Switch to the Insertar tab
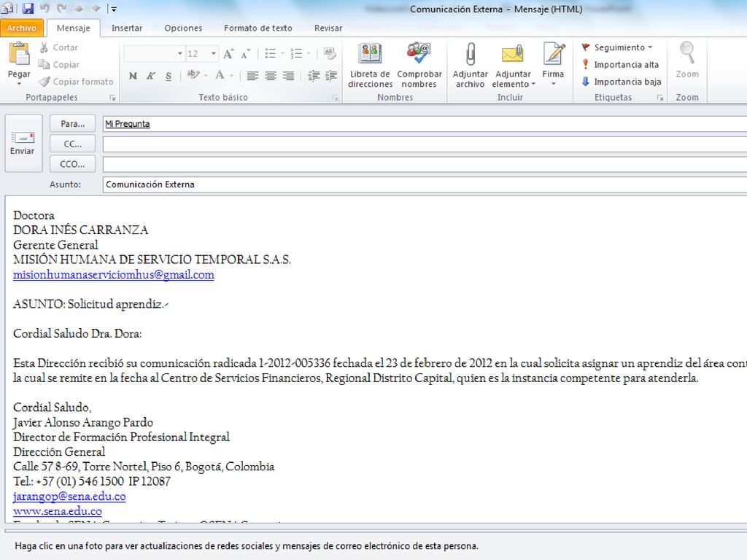The image size is (747, 560). tap(127, 28)
